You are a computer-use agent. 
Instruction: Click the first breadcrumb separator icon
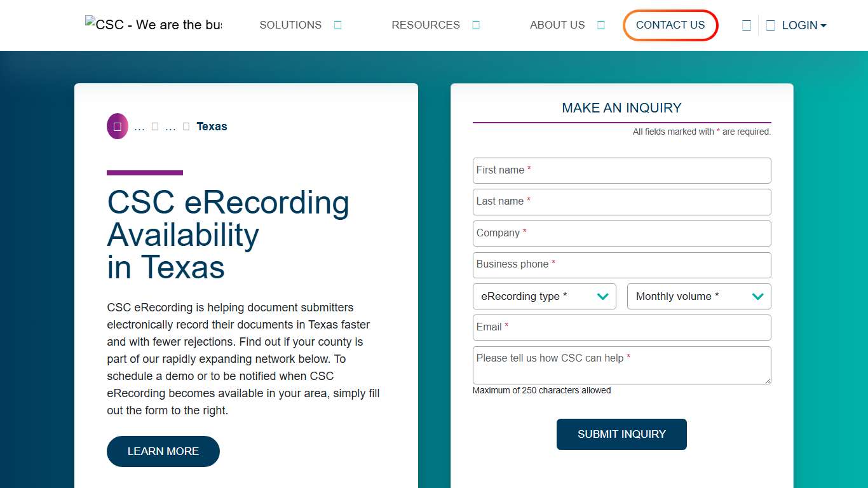coord(155,126)
